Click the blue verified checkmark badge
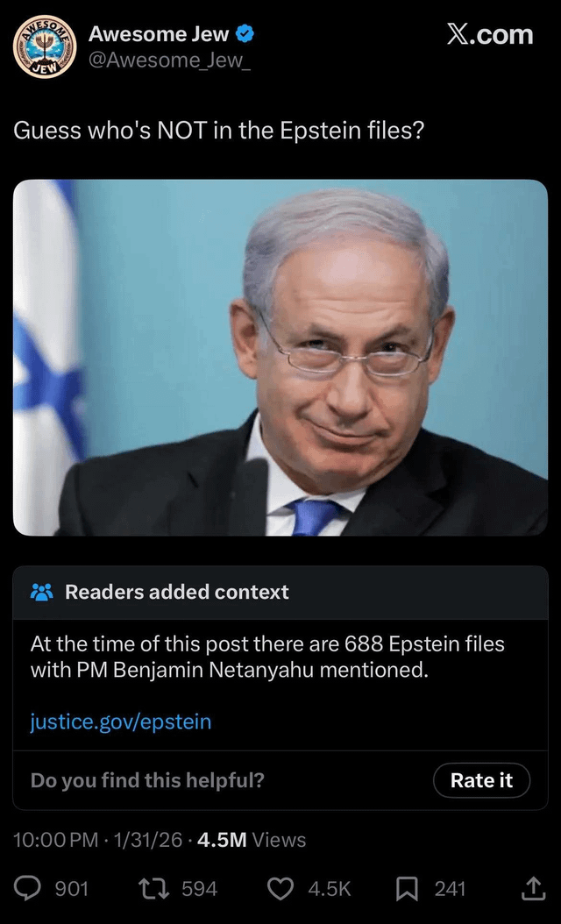This screenshot has height=924, width=561. click(x=245, y=35)
